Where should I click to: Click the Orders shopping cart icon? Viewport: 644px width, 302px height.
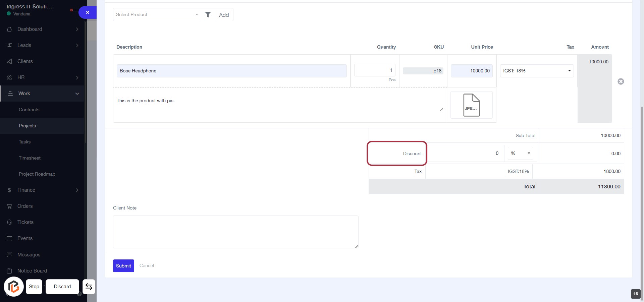(x=9, y=206)
